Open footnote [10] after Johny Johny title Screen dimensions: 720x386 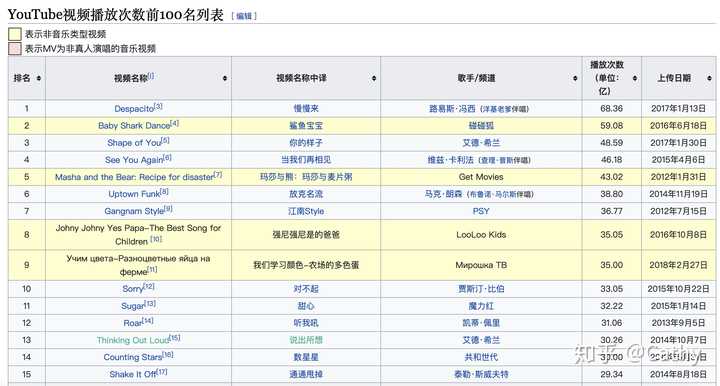click(x=156, y=239)
